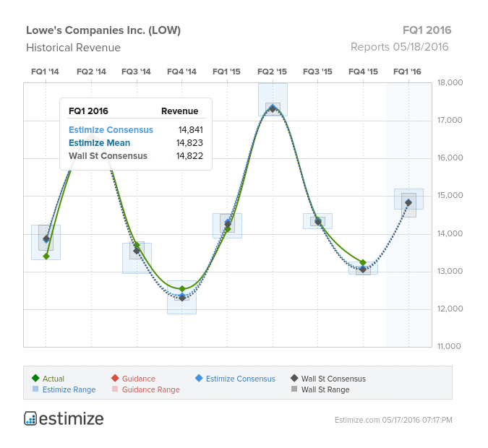Toggle the Guidance series legend label

(x=139, y=379)
